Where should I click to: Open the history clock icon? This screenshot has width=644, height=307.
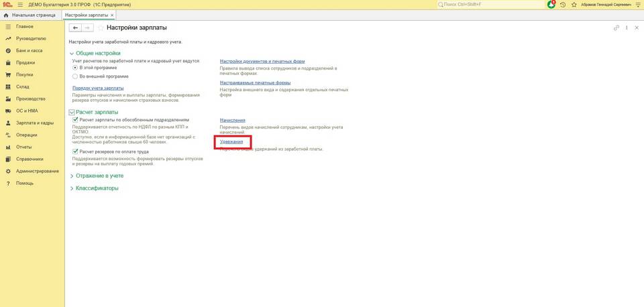tap(563, 5)
